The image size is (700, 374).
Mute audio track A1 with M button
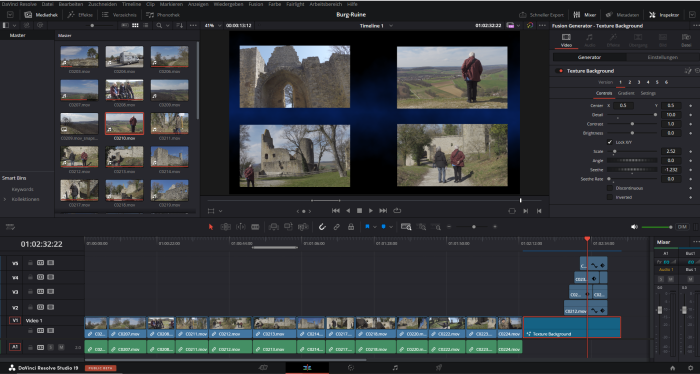point(61,347)
